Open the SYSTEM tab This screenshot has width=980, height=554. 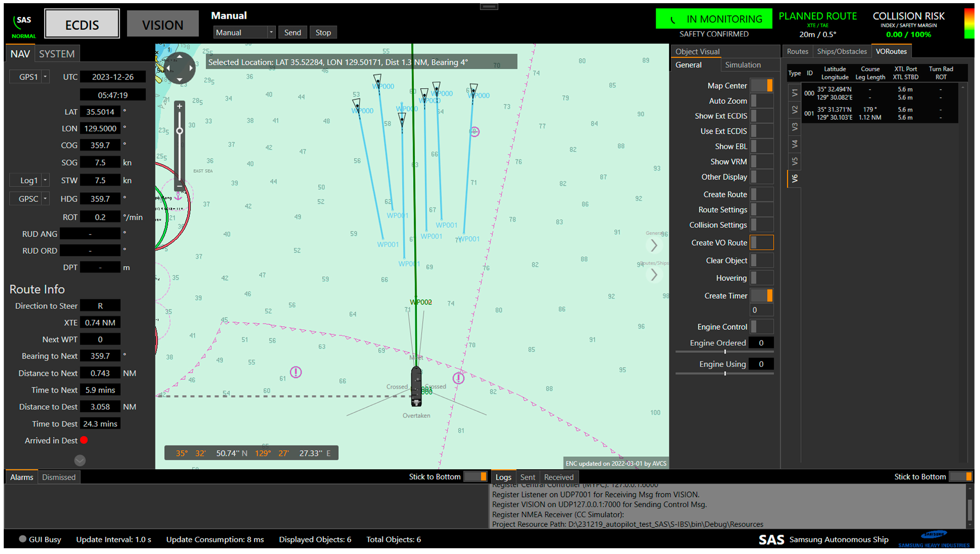pyautogui.click(x=57, y=54)
